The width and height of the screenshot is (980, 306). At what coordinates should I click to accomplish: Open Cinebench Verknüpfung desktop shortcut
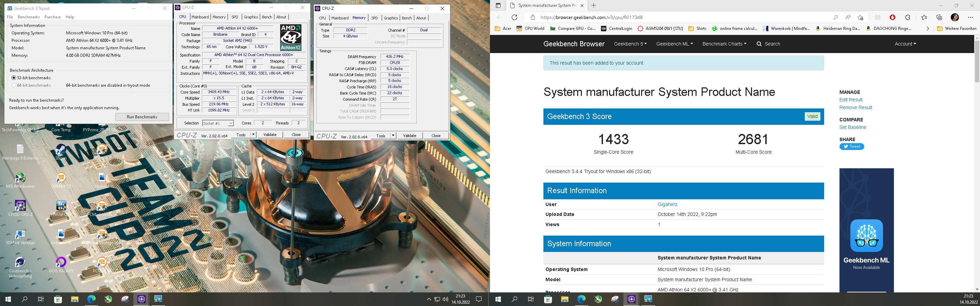pos(20,268)
